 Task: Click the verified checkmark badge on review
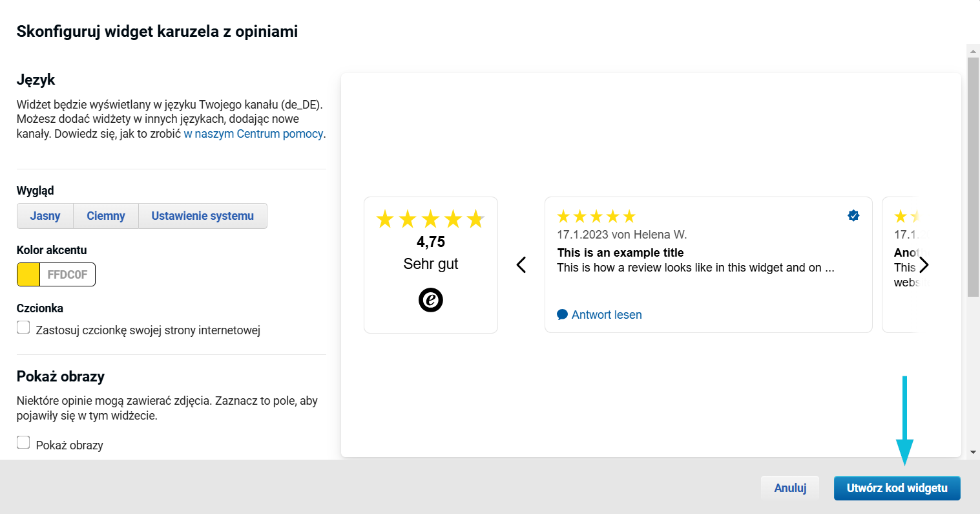coord(853,216)
